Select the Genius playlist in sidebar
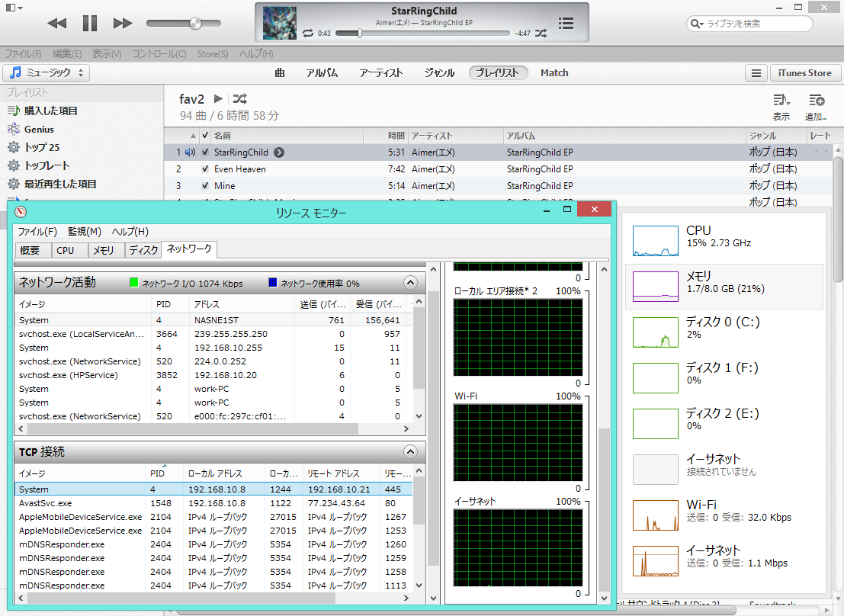 (x=39, y=130)
